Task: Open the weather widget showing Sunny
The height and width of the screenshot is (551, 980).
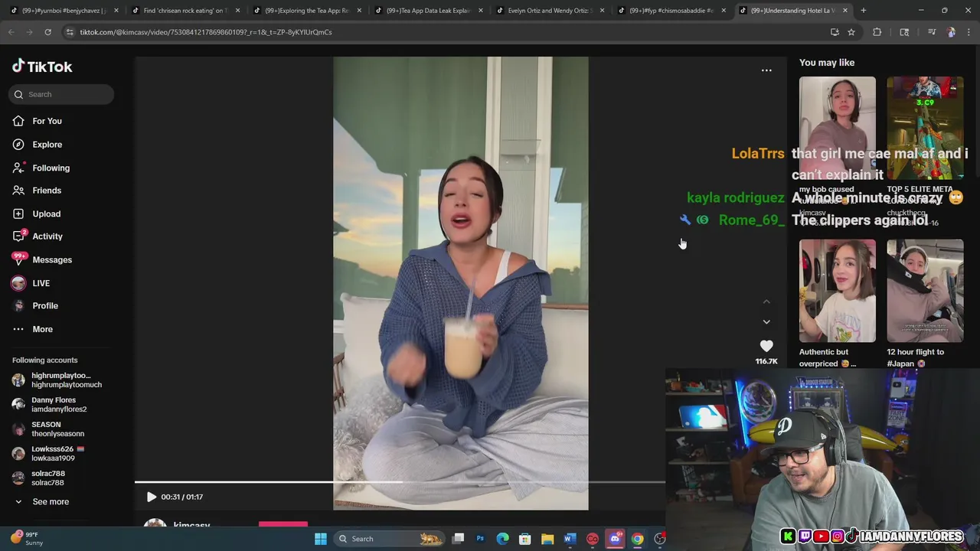Action: pos(27,539)
